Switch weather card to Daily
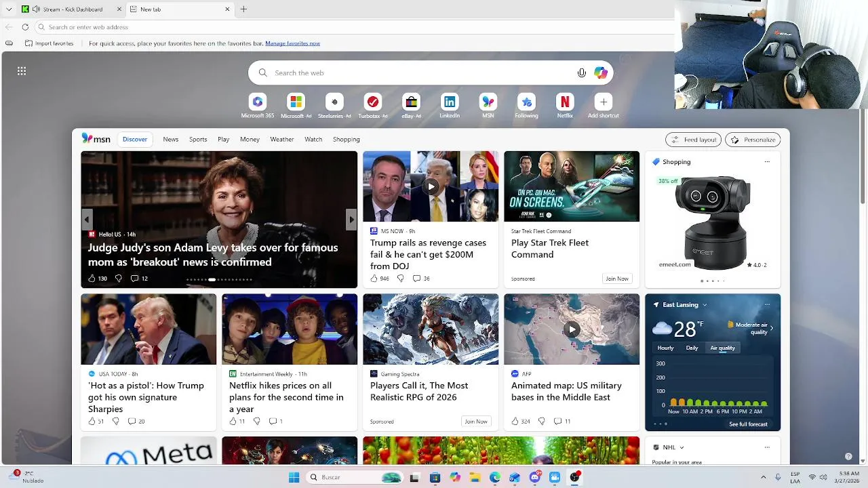Screen dimensions: 868x488 pyautogui.click(x=692, y=348)
